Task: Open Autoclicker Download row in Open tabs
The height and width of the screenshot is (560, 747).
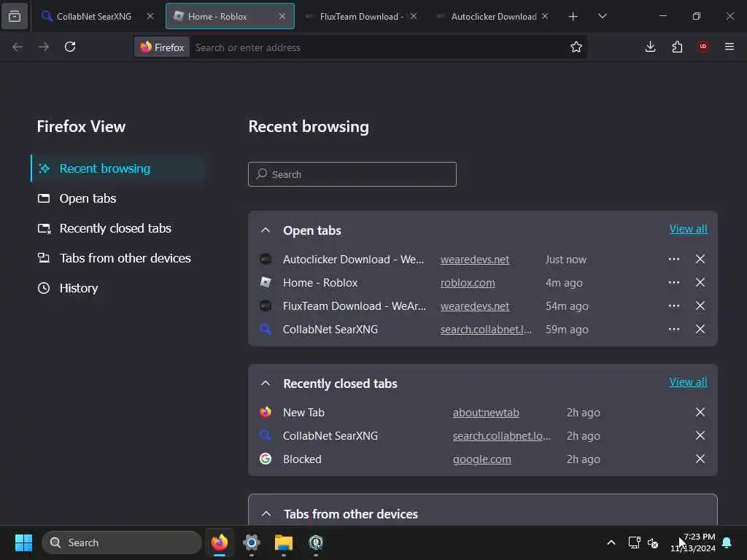Action: (353, 260)
